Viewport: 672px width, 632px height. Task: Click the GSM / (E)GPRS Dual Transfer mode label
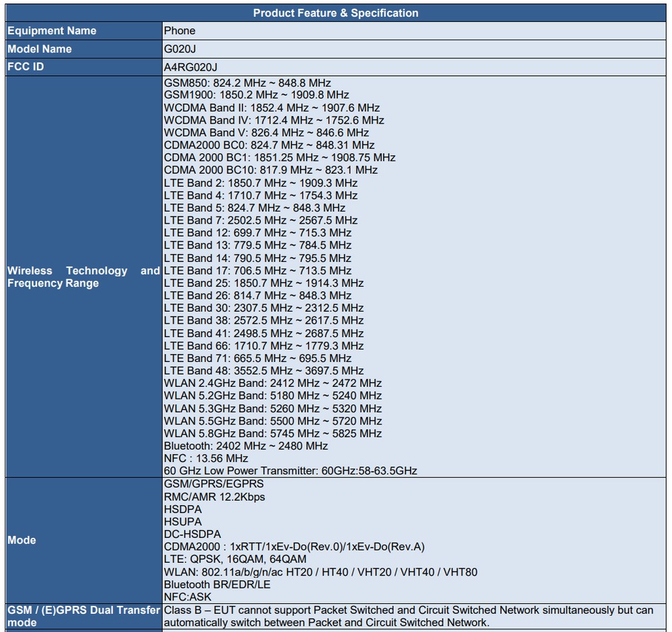(83, 616)
